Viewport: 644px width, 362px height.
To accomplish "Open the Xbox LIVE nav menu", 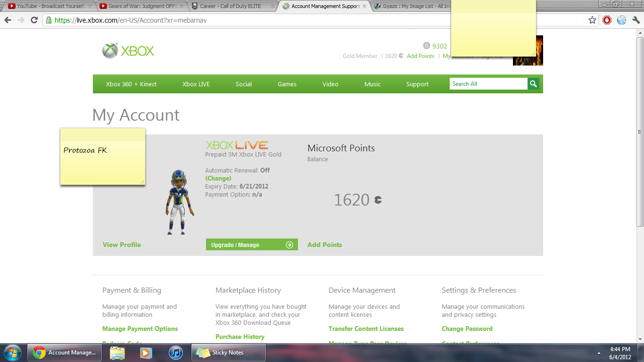I will (196, 84).
